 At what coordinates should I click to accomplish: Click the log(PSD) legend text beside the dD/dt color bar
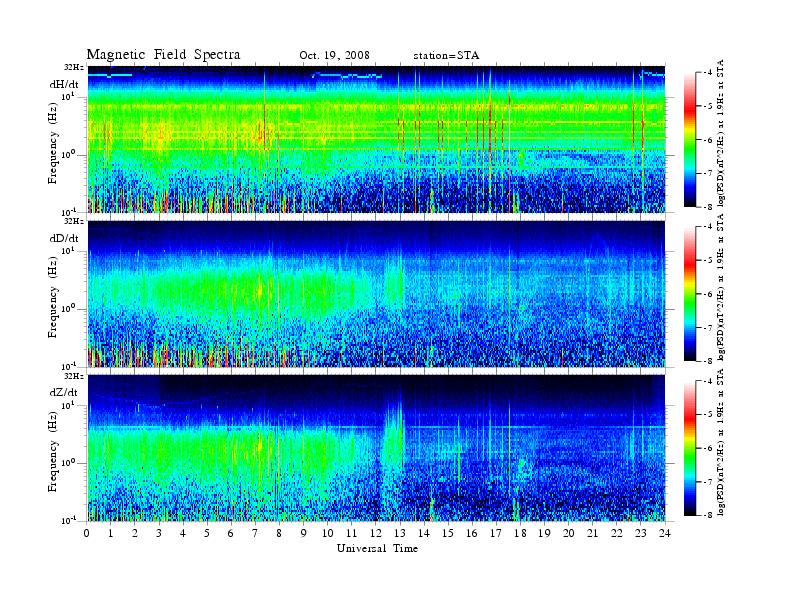721,287
